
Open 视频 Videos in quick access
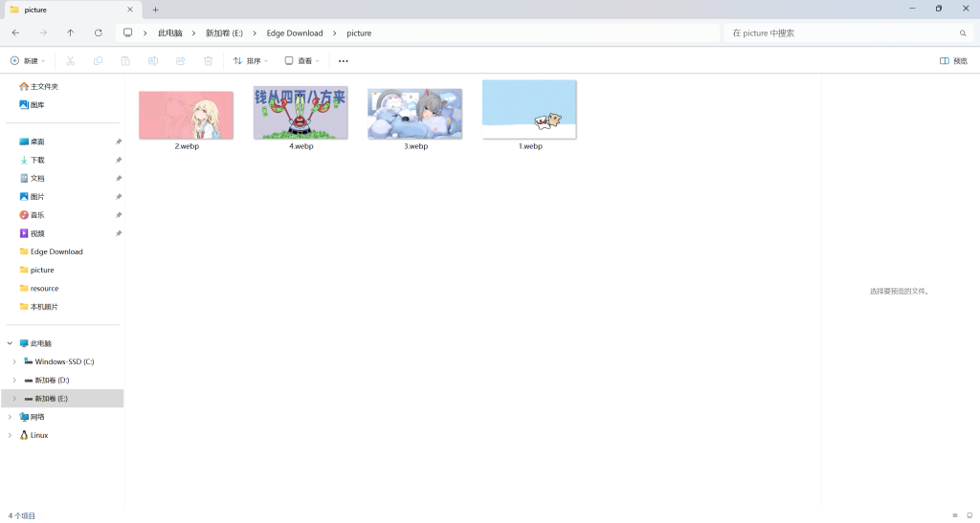pyautogui.click(x=32, y=233)
